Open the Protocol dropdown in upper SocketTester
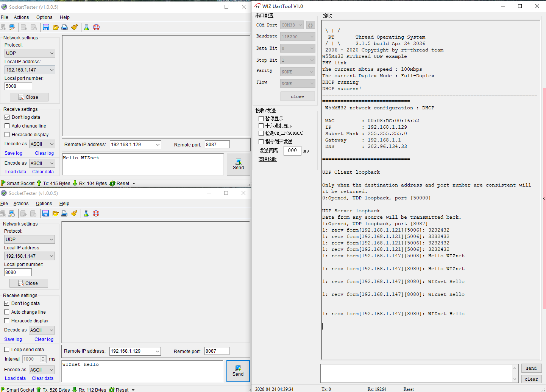This screenshot has width=546, height=392. (30, 53)
